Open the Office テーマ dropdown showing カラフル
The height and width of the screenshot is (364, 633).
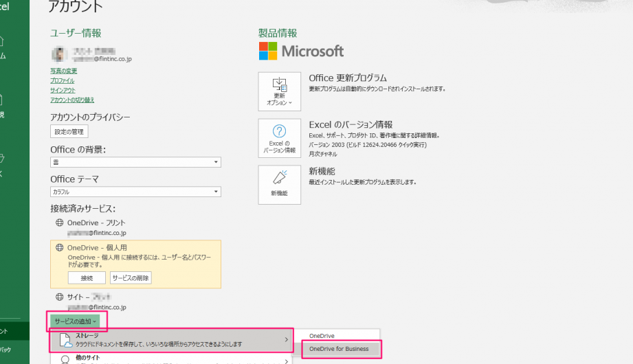point(135,192)
